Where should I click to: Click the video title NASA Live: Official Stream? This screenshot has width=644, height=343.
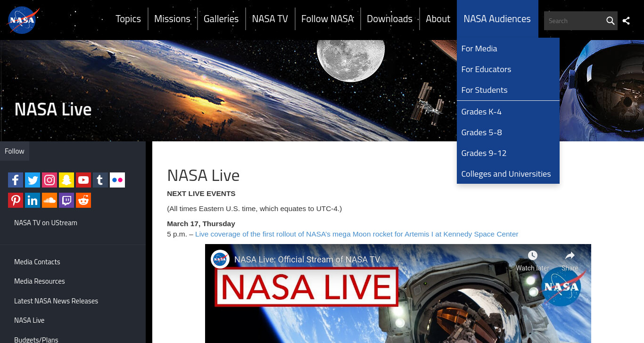(307, 259)
